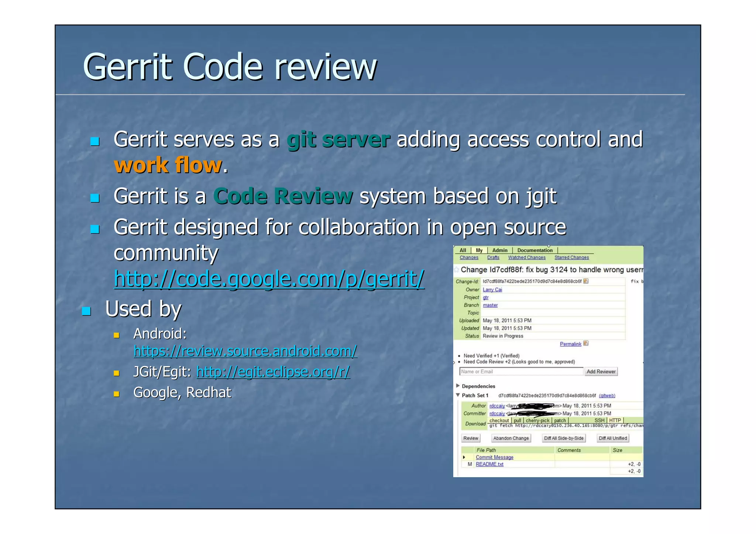Viewport: 756px width, 534px height.
Task: Click the 'Gerrit Code review' slide title
Action: coord(230,66)
